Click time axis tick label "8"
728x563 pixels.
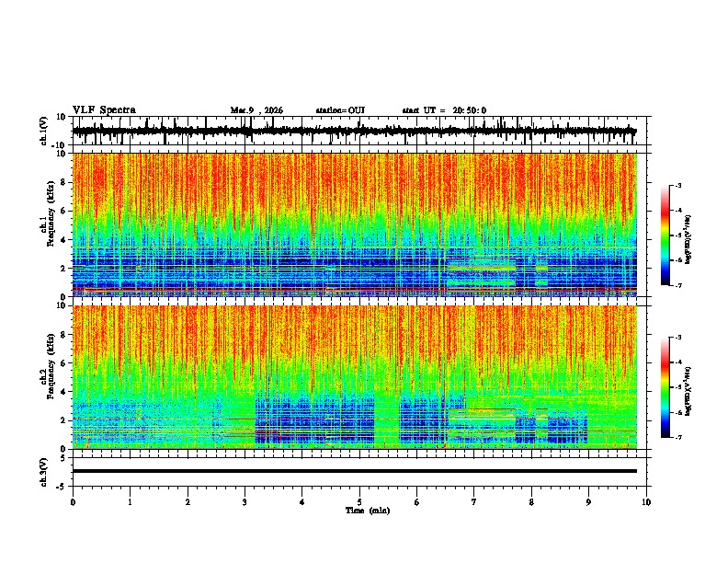tap(531, 502)
